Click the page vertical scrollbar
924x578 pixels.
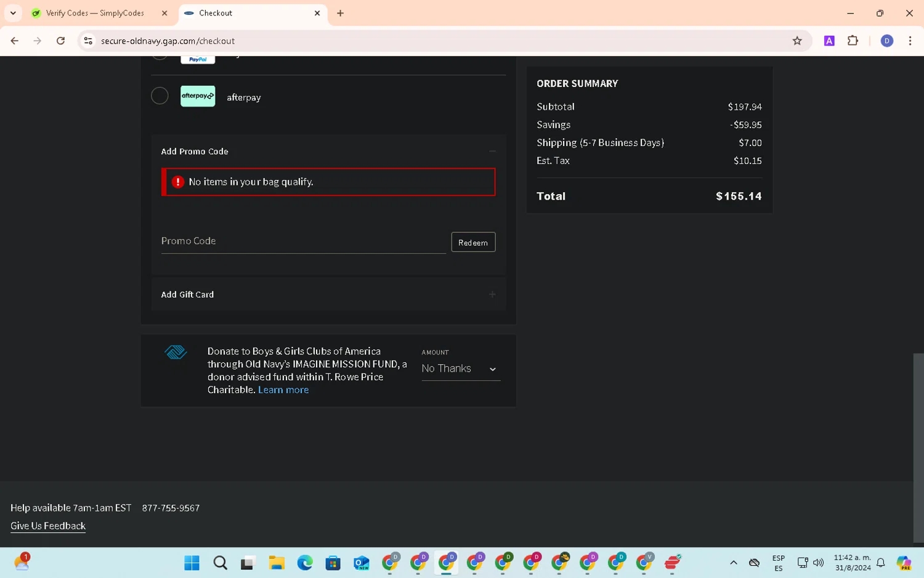[x=918, y=447]
